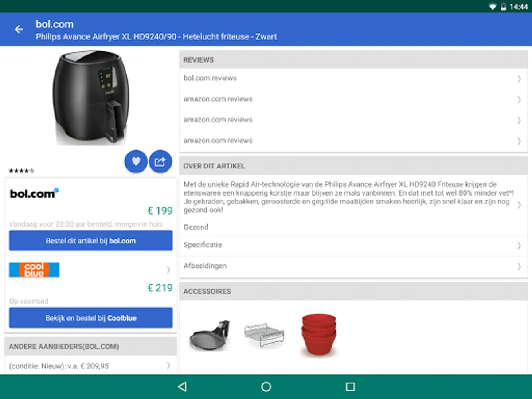Tap the 14:44 clock in status bar

[x=519, y=7]
